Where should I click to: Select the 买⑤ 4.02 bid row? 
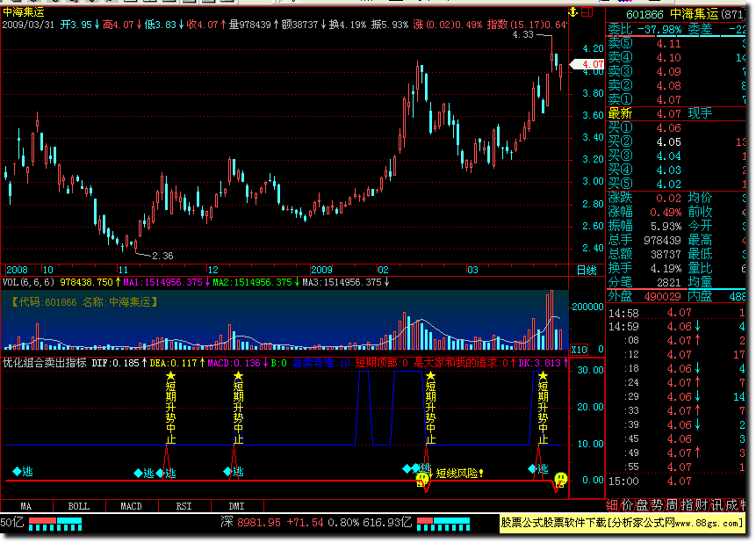(676, 184)
